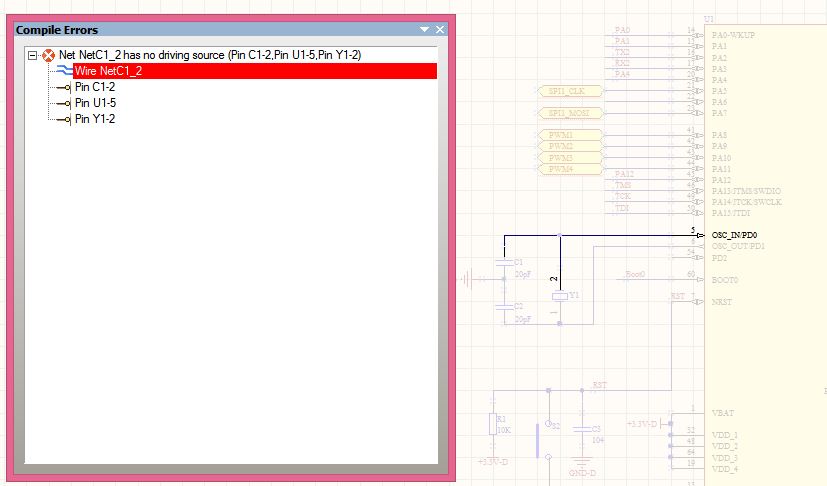Click the OSC_IN/PD0 pin label

[734, 235]
